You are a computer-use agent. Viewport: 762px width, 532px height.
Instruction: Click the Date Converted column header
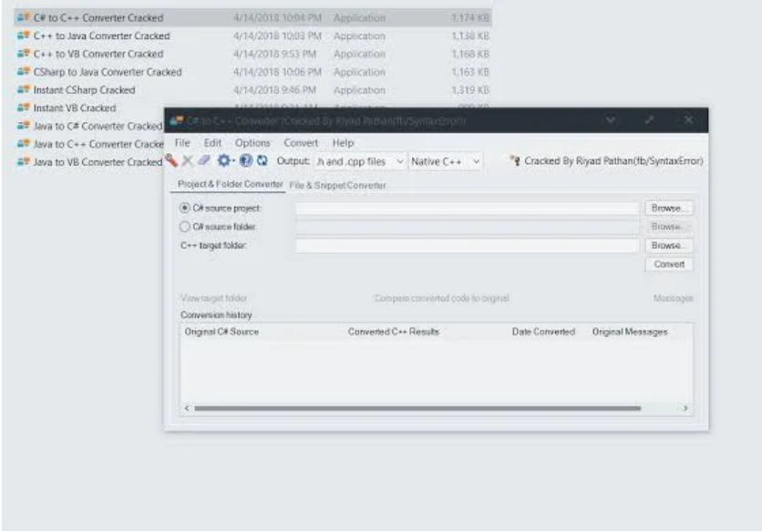(x=543, y=332)
